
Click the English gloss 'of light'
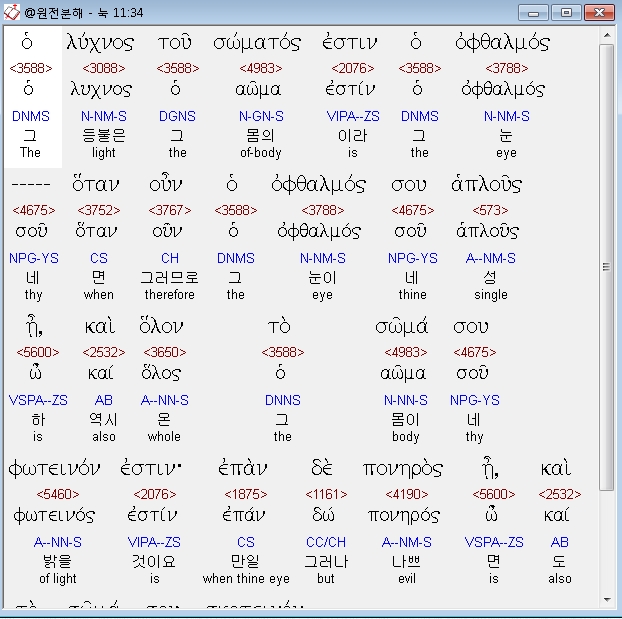click(x=58, y=579)
